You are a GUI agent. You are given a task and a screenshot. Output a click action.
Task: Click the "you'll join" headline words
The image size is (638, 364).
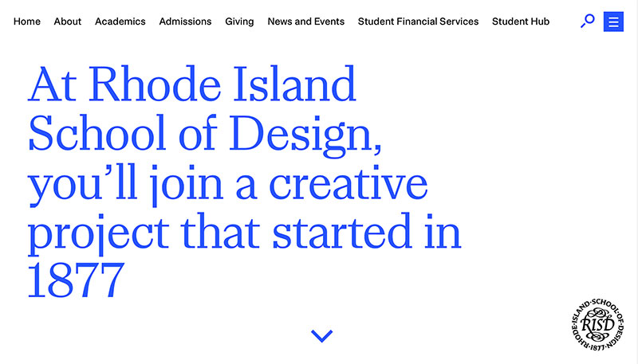pyautogui.click(x=125, y=185)
